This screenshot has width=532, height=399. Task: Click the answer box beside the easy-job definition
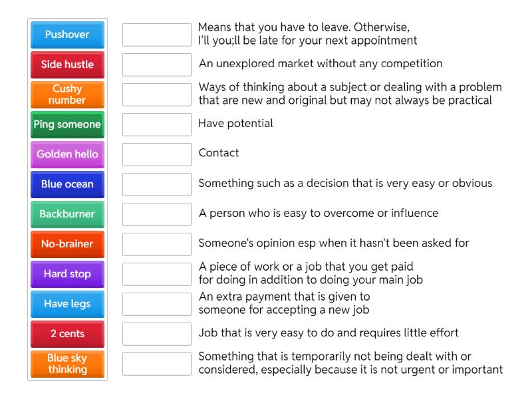point(156,334)
